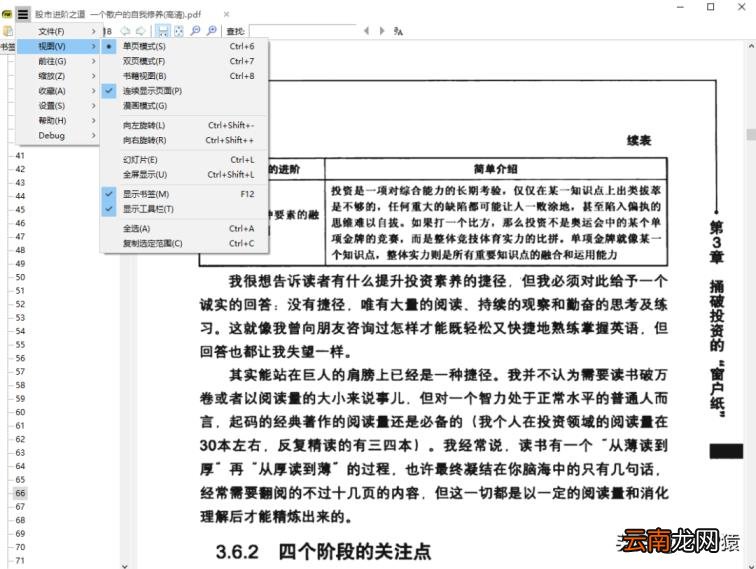The width and height of the screenshot is (756, 569).
Task: Click the 书签 bookmarks panel label
Action: tap(7, 47)
